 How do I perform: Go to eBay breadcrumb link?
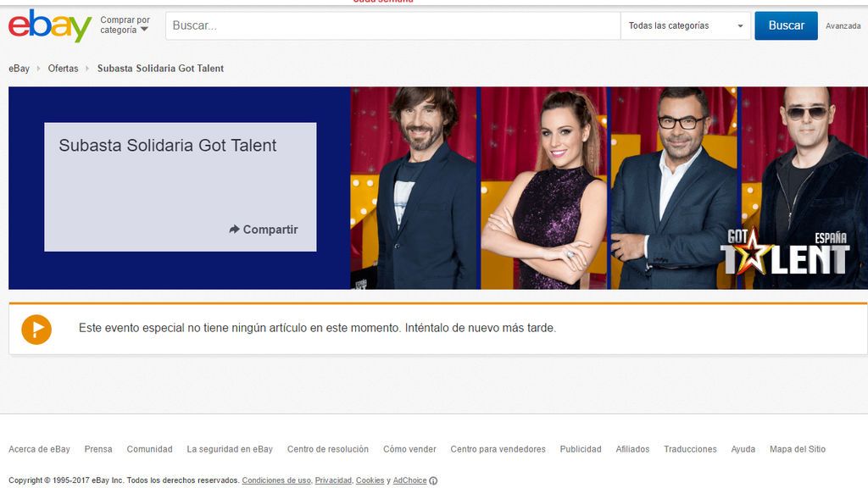click(x=19, y=69)
